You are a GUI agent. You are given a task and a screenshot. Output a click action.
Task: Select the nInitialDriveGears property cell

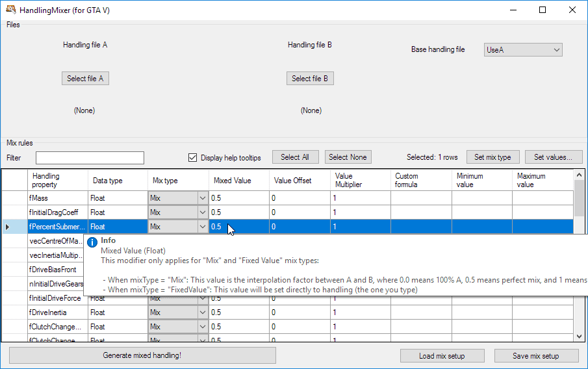click(x=55, y=283)
